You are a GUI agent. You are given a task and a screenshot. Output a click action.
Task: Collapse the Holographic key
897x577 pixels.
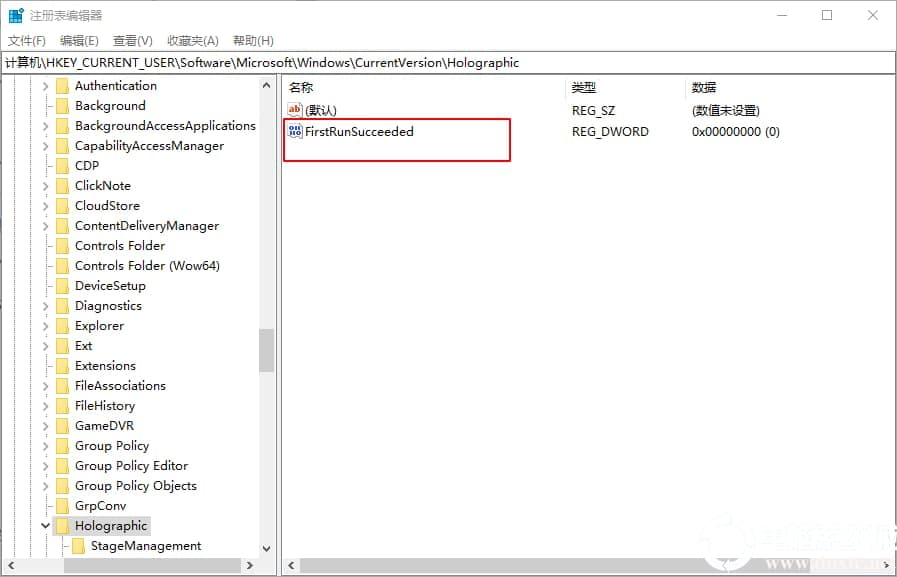click(46, 525)
